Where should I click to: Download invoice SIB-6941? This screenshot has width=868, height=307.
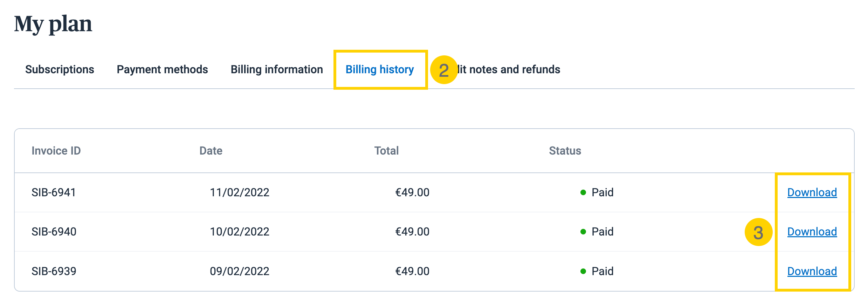pyautogui.click(x=812, y=192)
